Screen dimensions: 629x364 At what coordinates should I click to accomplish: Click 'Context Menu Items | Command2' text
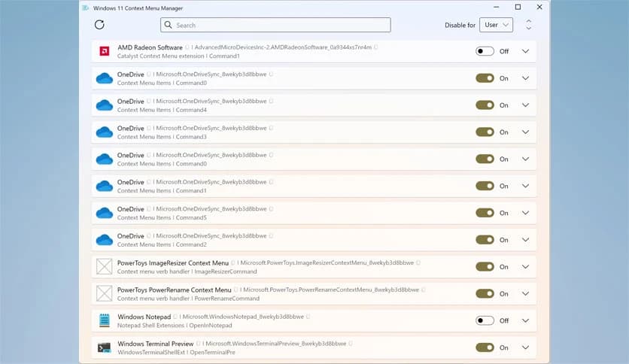click(x=162, y=244)
